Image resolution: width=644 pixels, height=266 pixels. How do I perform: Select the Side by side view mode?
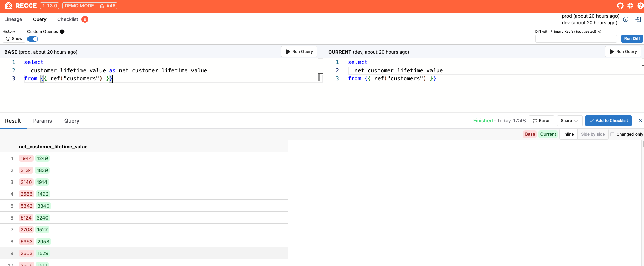[x=593, y=134]
